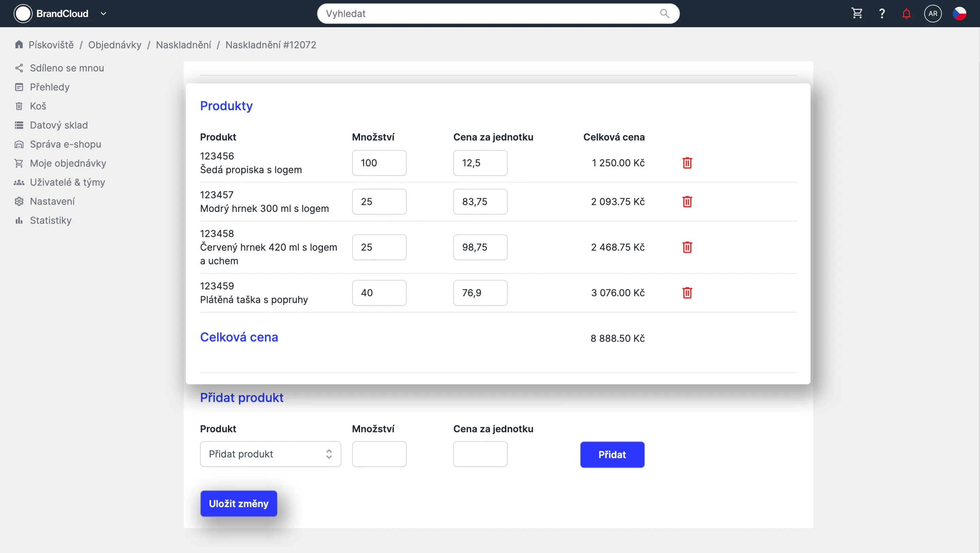
Task: Open the Statistiky sidebar item
Action: pos(51,220)
